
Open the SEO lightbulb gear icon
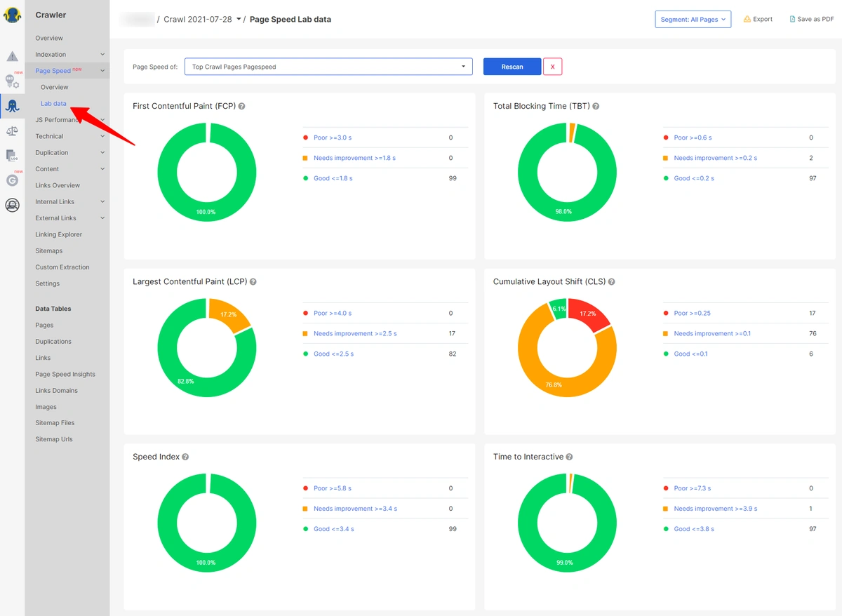pyautogui.click(x=12, y=81)
